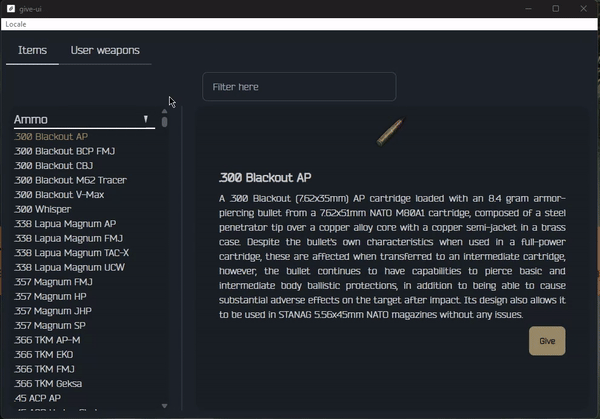
Task: Open the User weapons tab
Action: click(x=105, y=51)
